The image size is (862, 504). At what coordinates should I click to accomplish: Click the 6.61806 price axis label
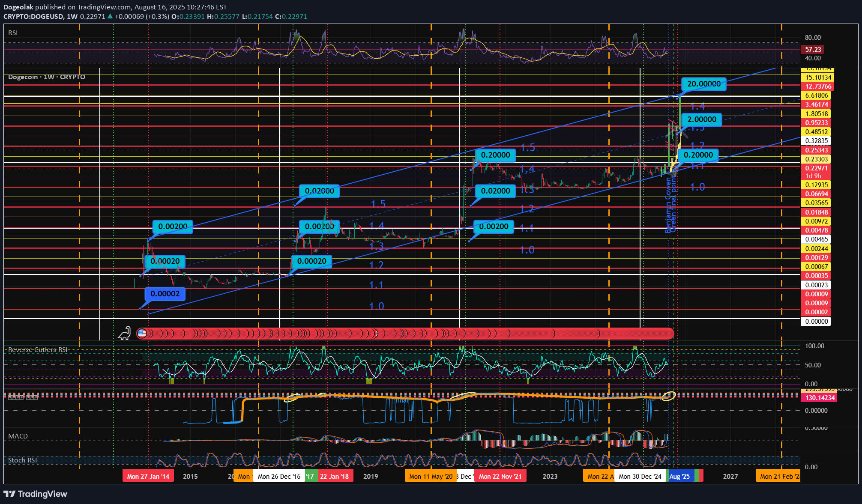pos(816,95)
